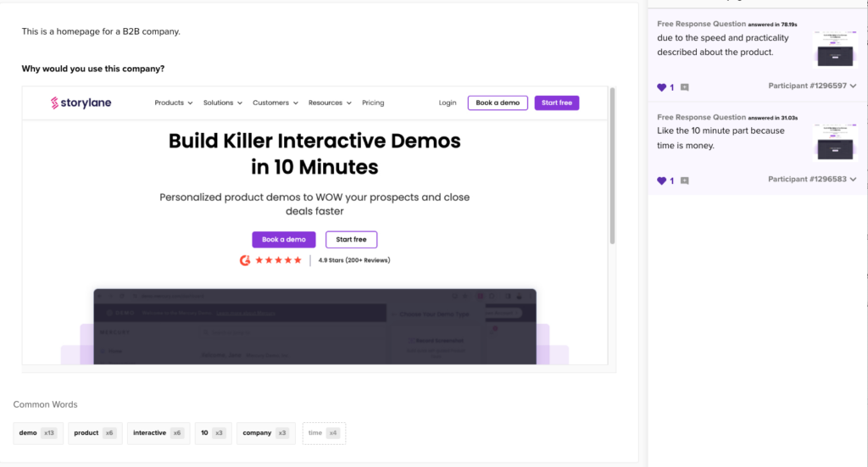Click the 4.9 Stars (200+ Reviews) text
The width and height of the screenshot is (868, 467).
tap(354, 260)
